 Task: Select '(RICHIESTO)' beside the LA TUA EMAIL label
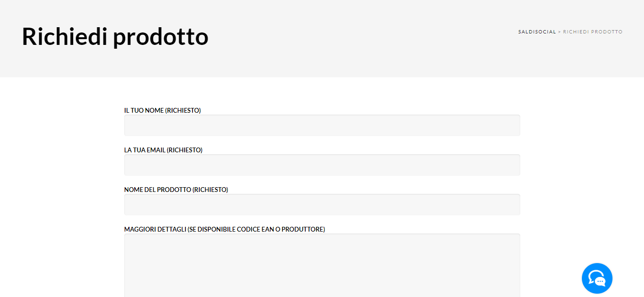[x=185, y=150]
